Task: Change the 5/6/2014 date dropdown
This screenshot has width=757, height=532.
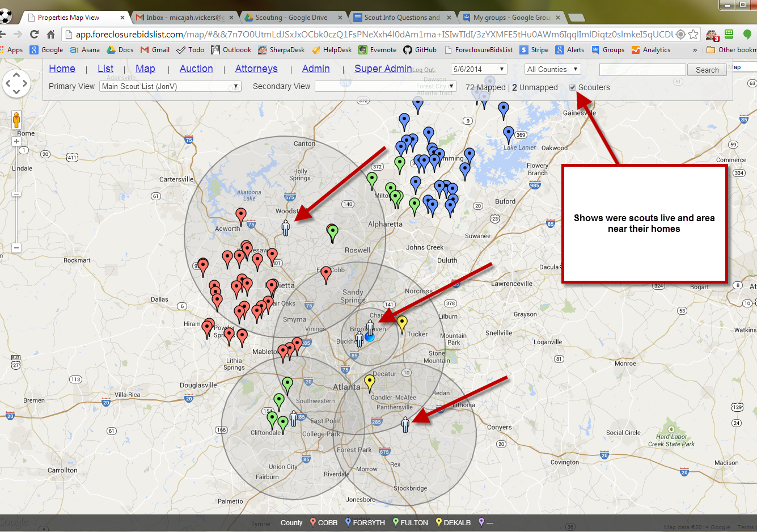Action: [x=479, y=69]
